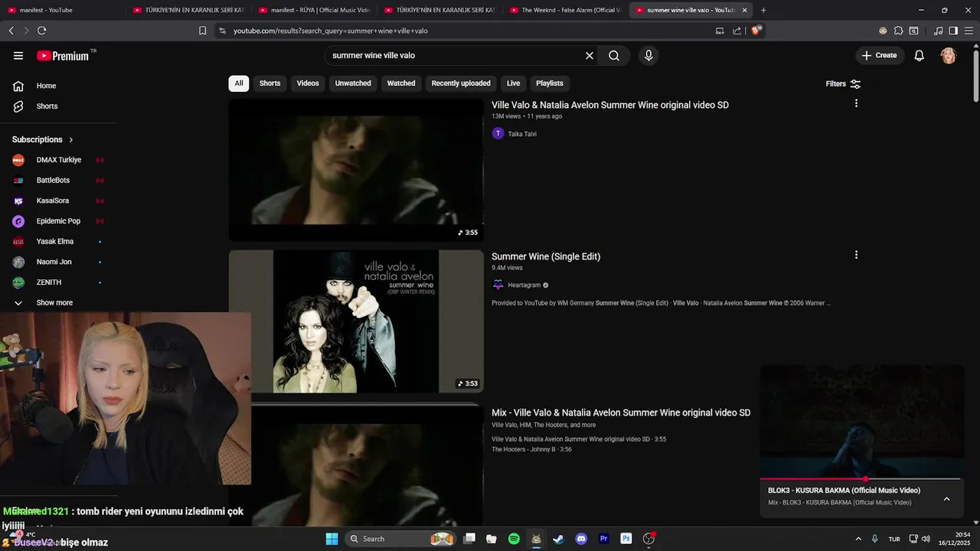Open Premiere Pro from the taskbar
The width and height of the screenshot is (980, 551).
pyautogui.click(x=603, y=539)
